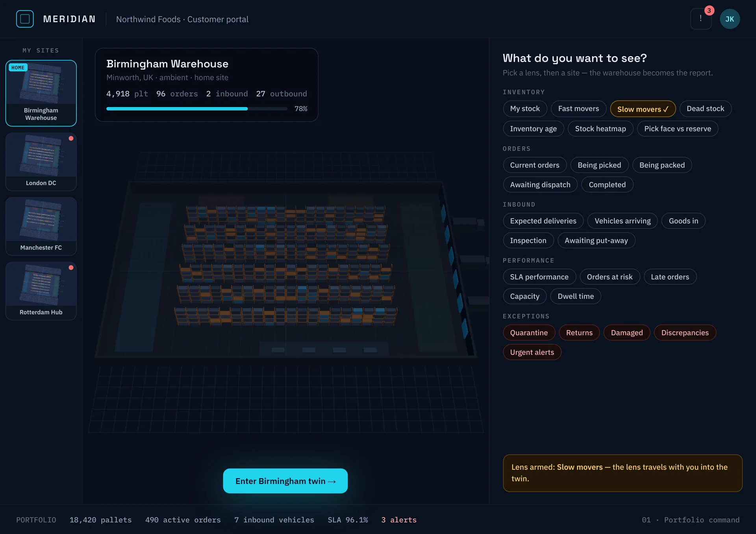
Task: Choose the Current orders lens
Action: pos(535,165)
